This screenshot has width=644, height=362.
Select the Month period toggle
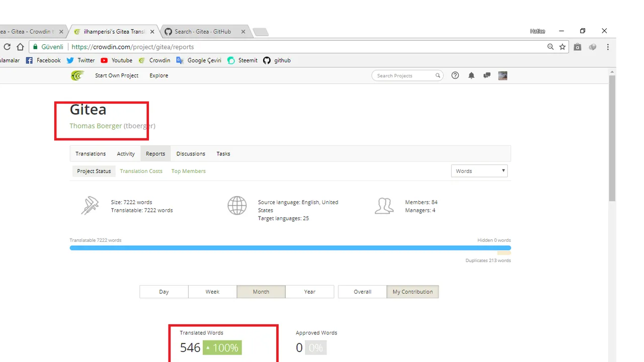261,292
